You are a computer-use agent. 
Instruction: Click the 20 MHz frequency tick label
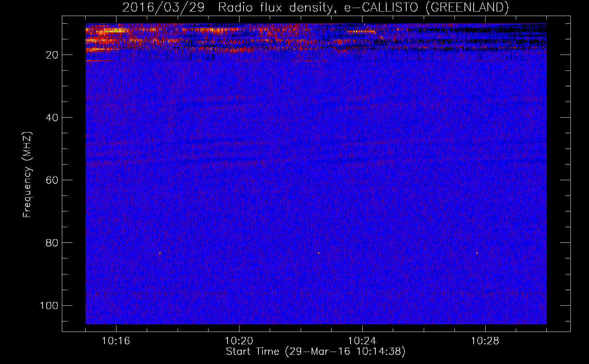[x=52, y=55]
